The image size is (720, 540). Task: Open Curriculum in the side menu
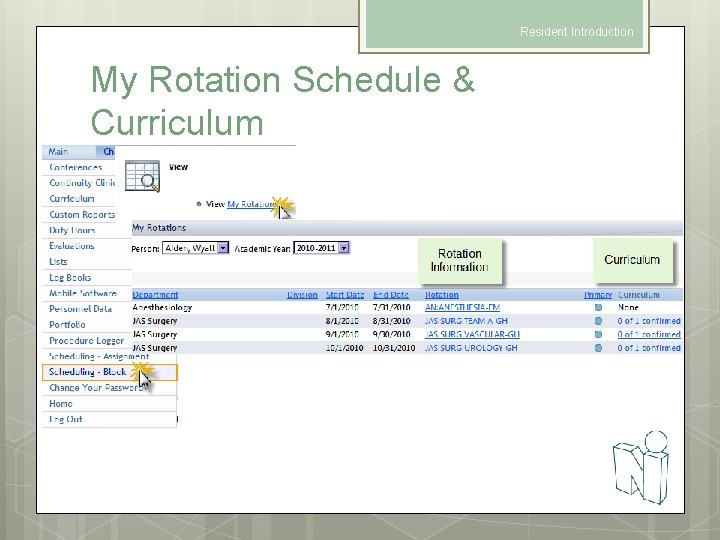pyautogui.click(x=72, y=198)
